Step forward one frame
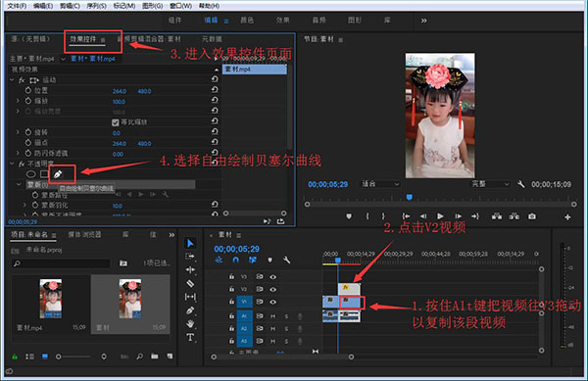588x381 pixels. pos(459,216)
